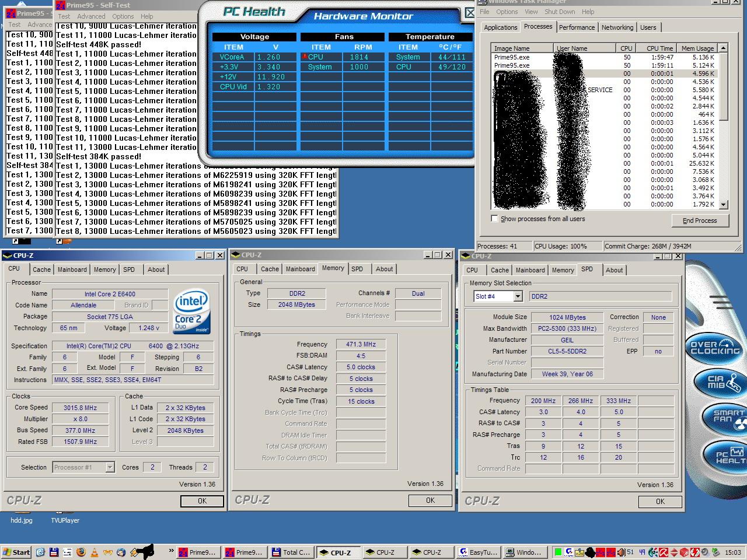The width and height of the screenshot is (747, 560).
Task: Open the Start menu
Action: (16, 552)
